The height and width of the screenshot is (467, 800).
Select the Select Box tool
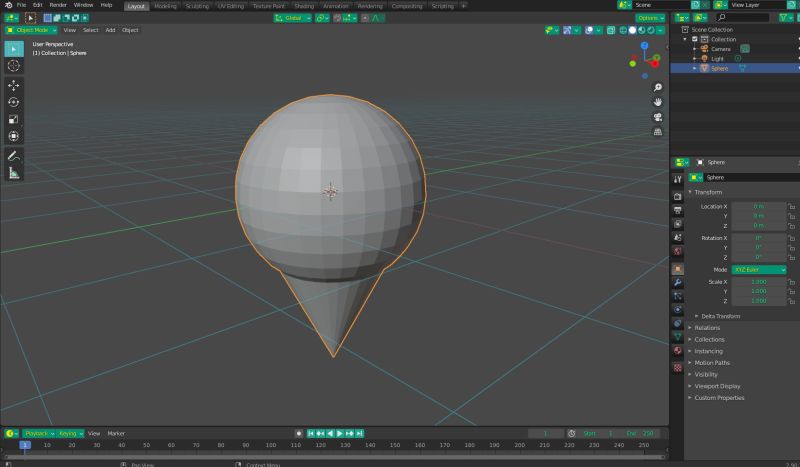point(14,49)
